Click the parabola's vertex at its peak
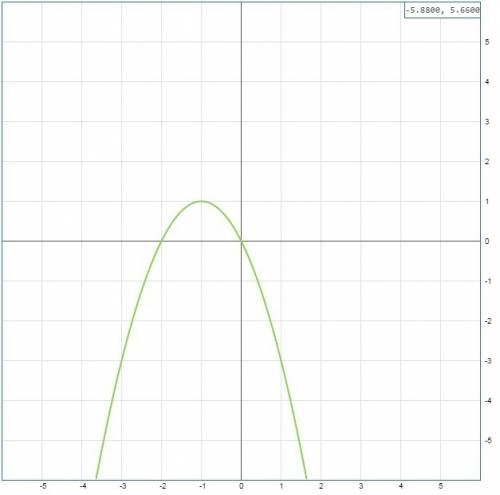 click(x=201, y=201)
